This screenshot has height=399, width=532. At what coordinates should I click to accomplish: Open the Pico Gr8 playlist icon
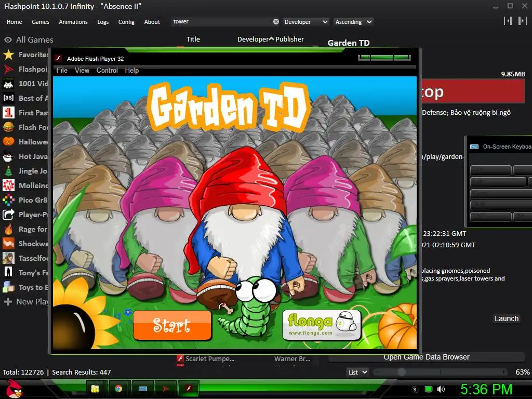8,200
